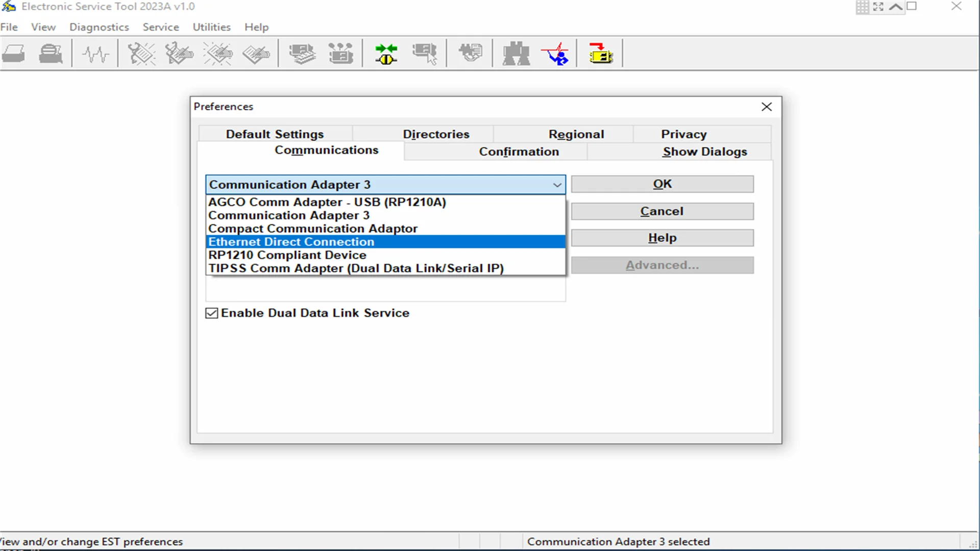This screenshot has width=980, height=551.
Task: Open the Status Tool waveform icon
Action: 95,54
